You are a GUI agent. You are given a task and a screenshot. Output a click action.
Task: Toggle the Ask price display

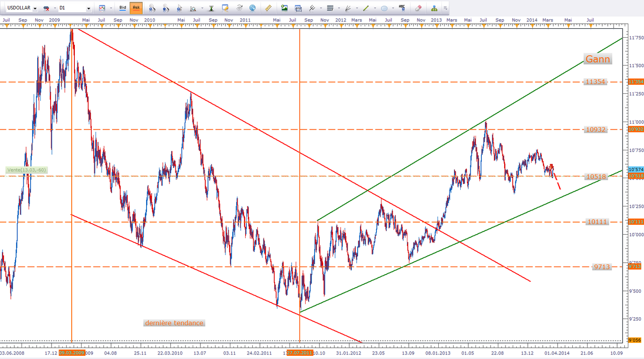136,8
